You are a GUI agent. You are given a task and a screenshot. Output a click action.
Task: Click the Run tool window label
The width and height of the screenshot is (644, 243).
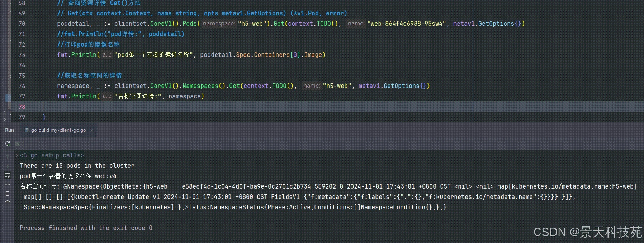(10, 130)
